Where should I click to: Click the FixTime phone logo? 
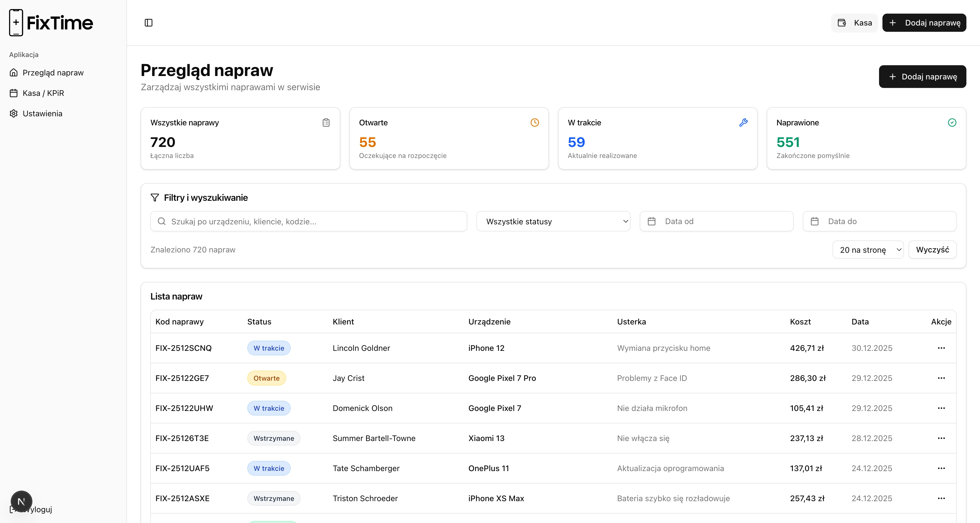(x=16, y=23)
